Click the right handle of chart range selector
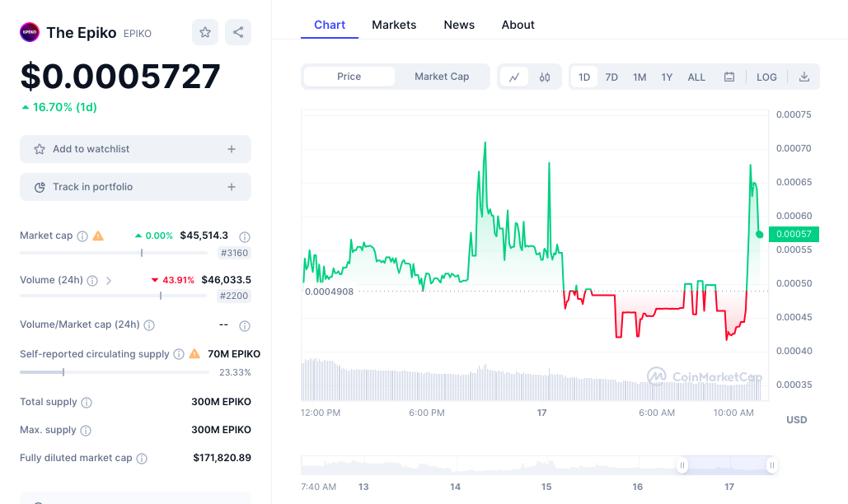Viewport: 848px width, 504px height. (x=771, y=465)
